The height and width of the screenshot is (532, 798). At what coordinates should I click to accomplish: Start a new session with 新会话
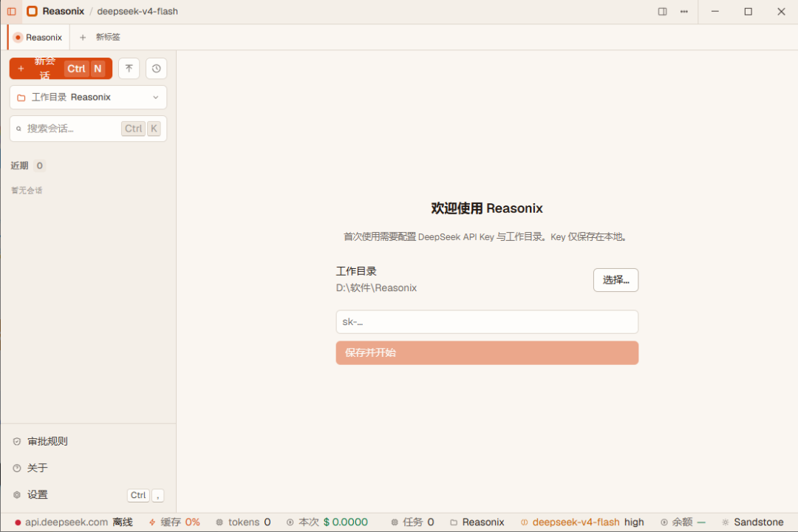(x=61, y=68)
